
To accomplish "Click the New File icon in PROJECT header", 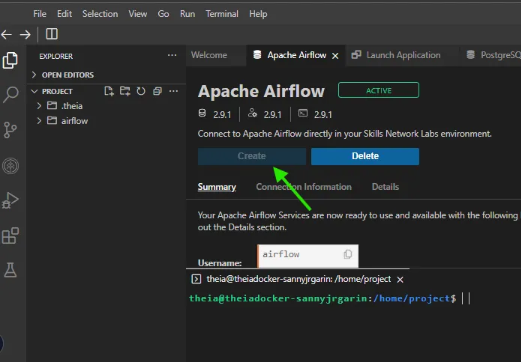I will tap(109, 91).
